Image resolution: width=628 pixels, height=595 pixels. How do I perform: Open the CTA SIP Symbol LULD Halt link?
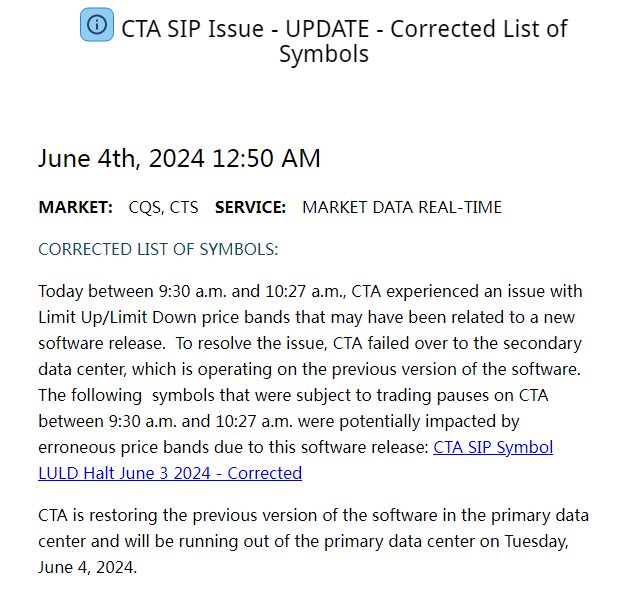[x=493, y=447]
